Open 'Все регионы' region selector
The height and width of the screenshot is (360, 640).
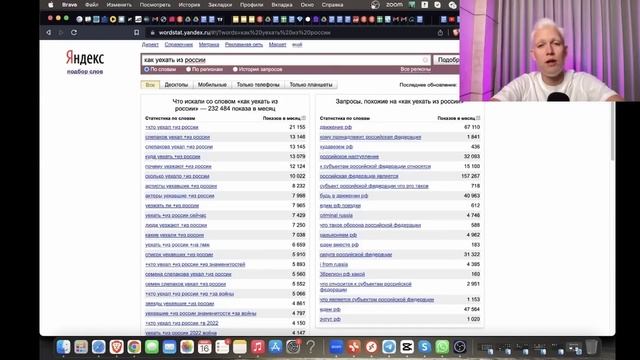(x=415, y=69)
